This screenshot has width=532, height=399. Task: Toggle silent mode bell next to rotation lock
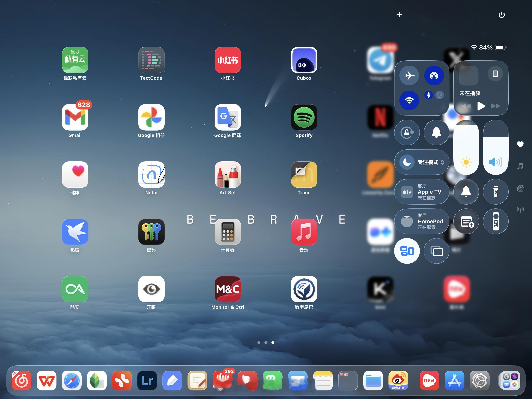437,133
